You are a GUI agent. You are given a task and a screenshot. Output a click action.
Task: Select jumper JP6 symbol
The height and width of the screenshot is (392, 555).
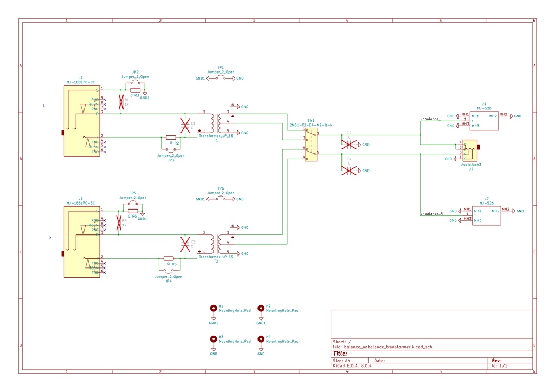point(221,199)
